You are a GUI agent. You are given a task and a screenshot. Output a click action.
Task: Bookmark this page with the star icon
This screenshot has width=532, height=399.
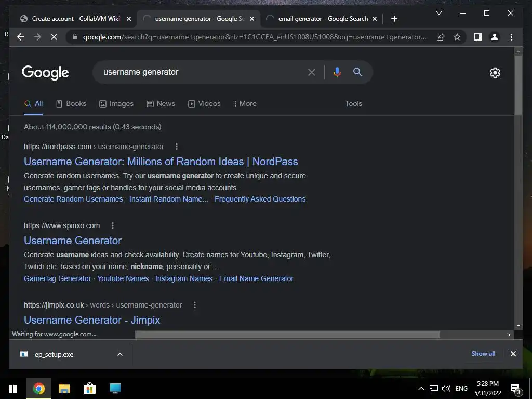pyautogui.click(x=457, y=37)
